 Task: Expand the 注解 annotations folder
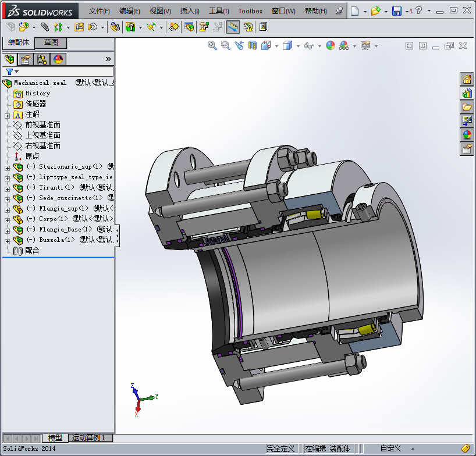[7, 115]
